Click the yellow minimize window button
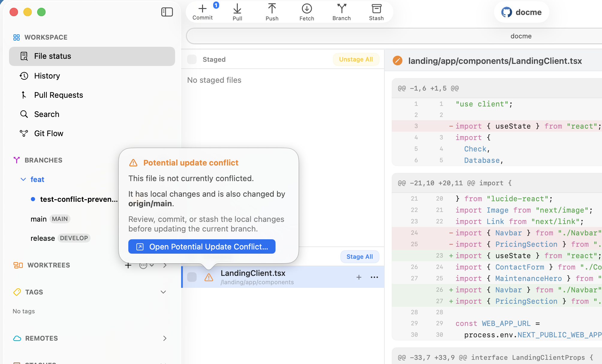The height and width of the screenshot is (364, 602). [28, 12]
